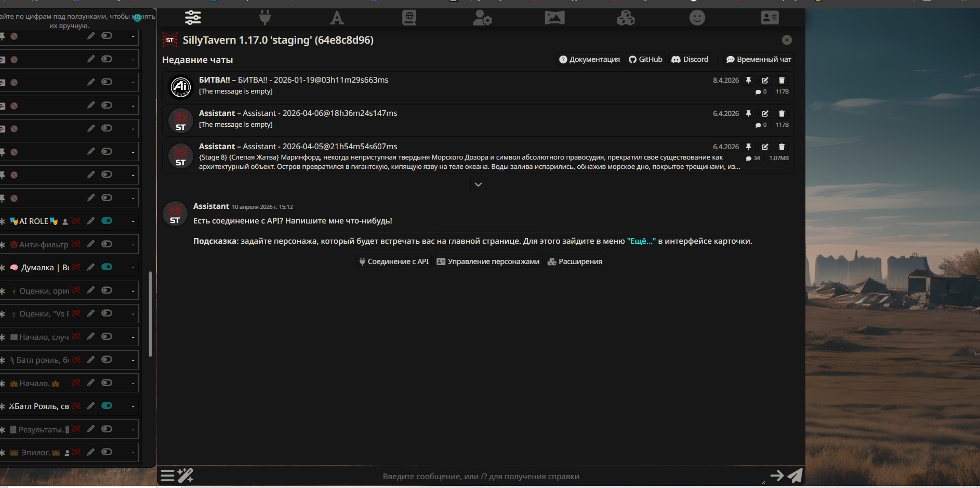Enable the Эпилог prompt toggle
Screen dimensions: 980x488
coord(107,452)
